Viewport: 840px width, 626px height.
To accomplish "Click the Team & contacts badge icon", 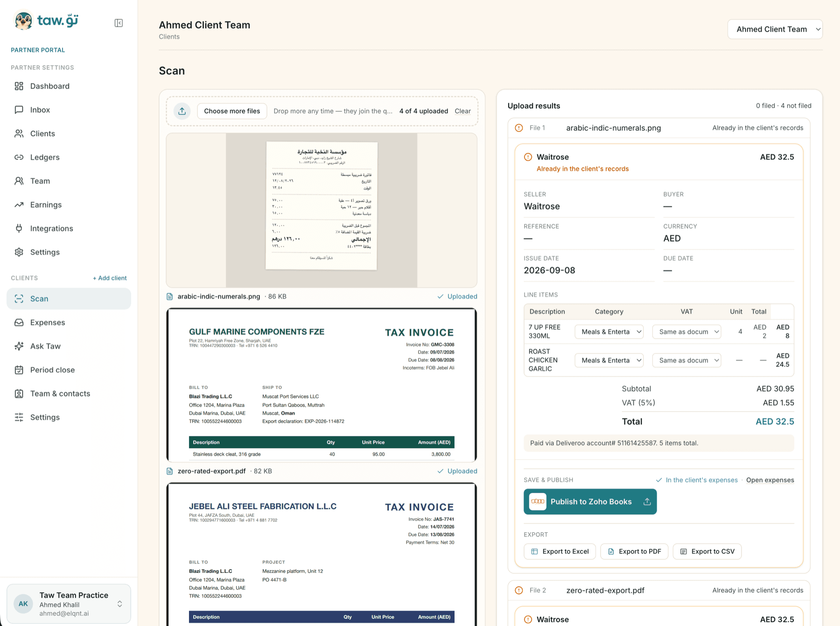I will point(19,394).
